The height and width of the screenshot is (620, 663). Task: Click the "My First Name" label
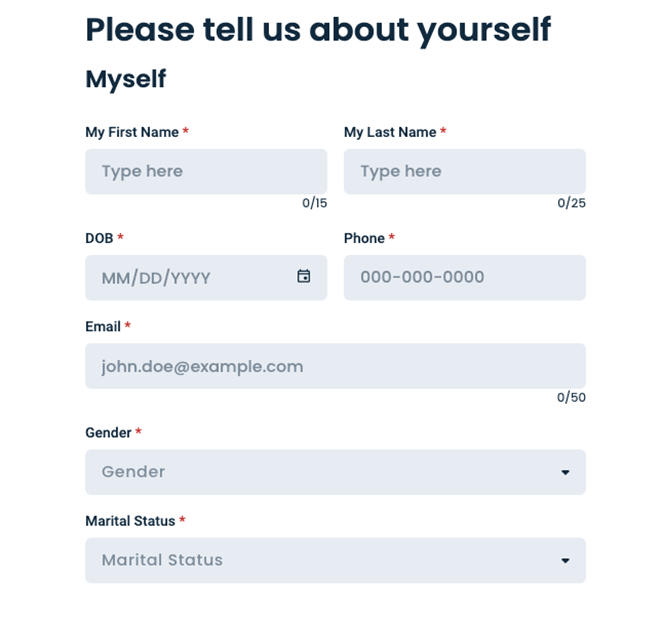point(132,132)
